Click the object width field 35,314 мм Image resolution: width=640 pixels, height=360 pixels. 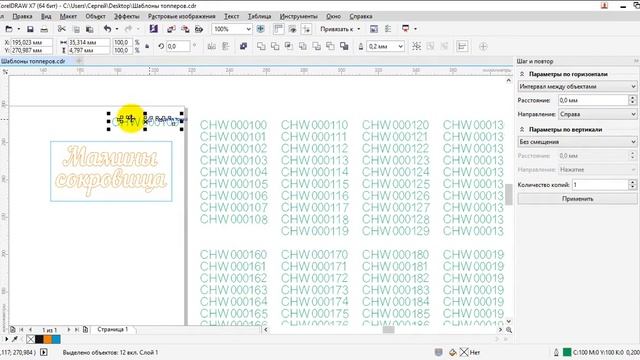89,42
